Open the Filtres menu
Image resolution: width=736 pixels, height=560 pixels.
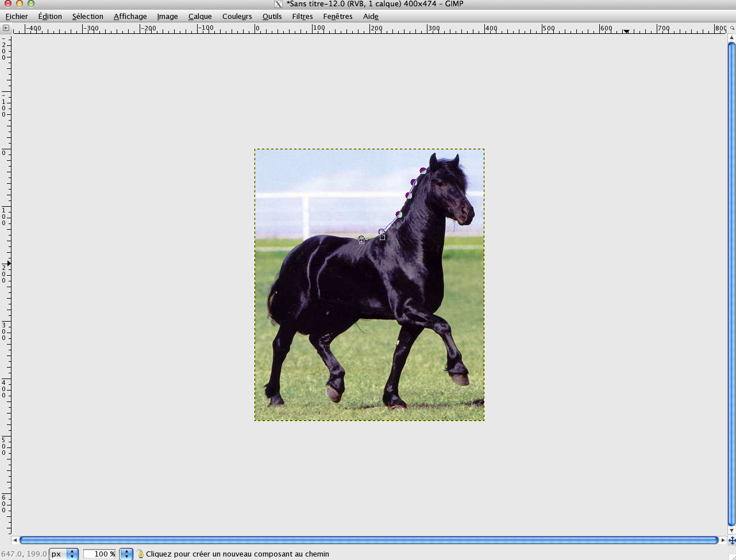(302, 16)
